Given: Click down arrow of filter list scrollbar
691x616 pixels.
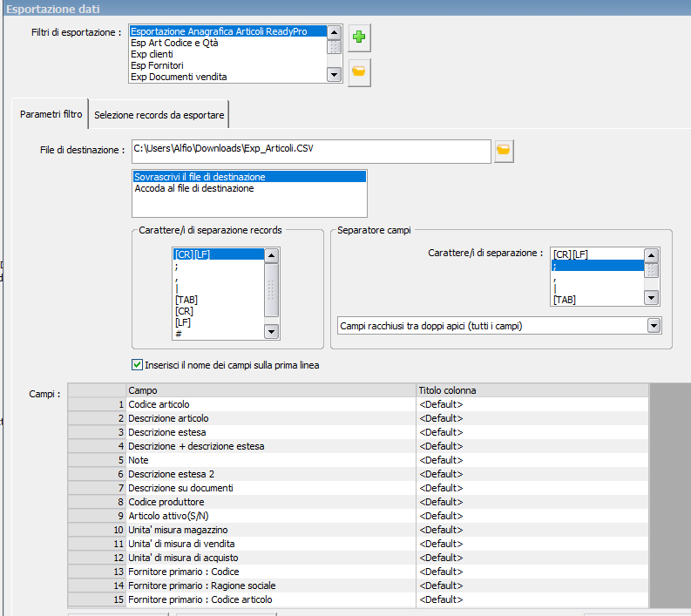Looking at the screenshot, I should [x=334, y=75].
